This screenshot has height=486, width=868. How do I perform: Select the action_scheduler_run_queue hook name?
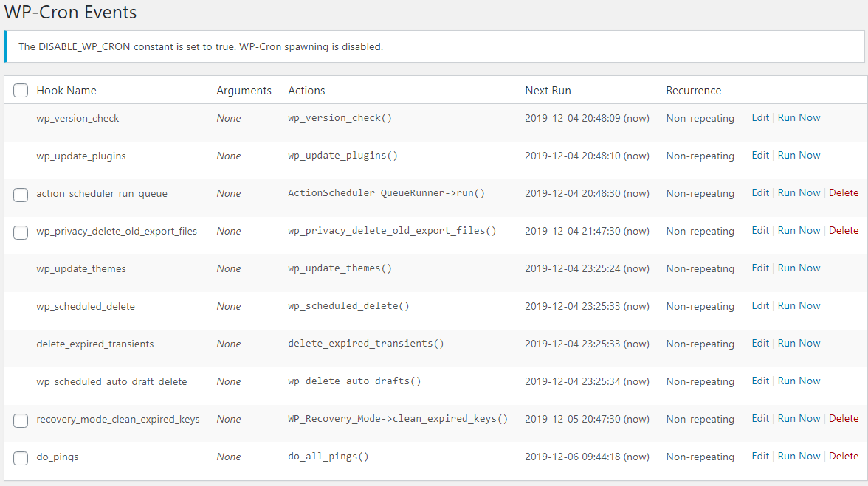click(x=102, y=193)
